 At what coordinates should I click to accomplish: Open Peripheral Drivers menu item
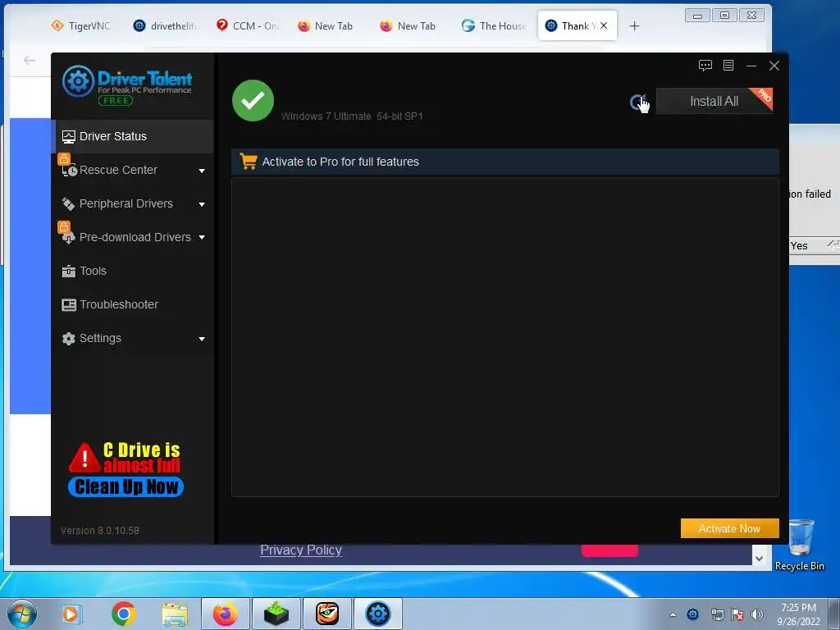point(126,203)
